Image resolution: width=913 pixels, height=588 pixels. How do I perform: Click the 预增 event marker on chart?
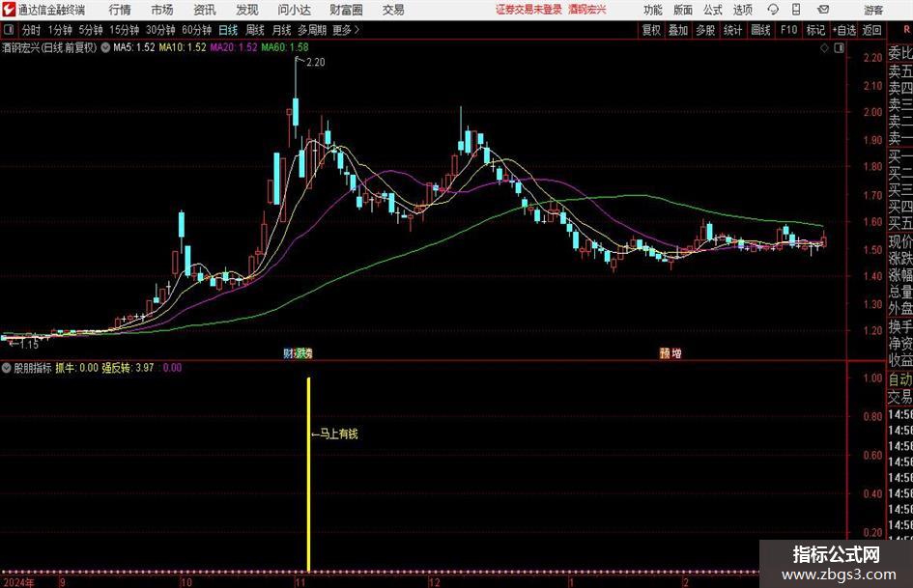[670, 352]
